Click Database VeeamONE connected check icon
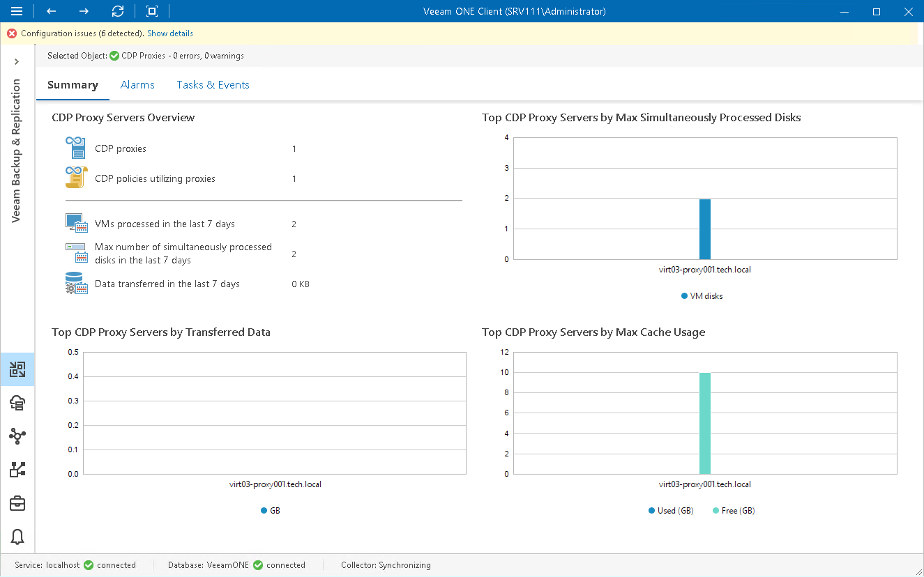The image size is (924, 577). (258, 565)
